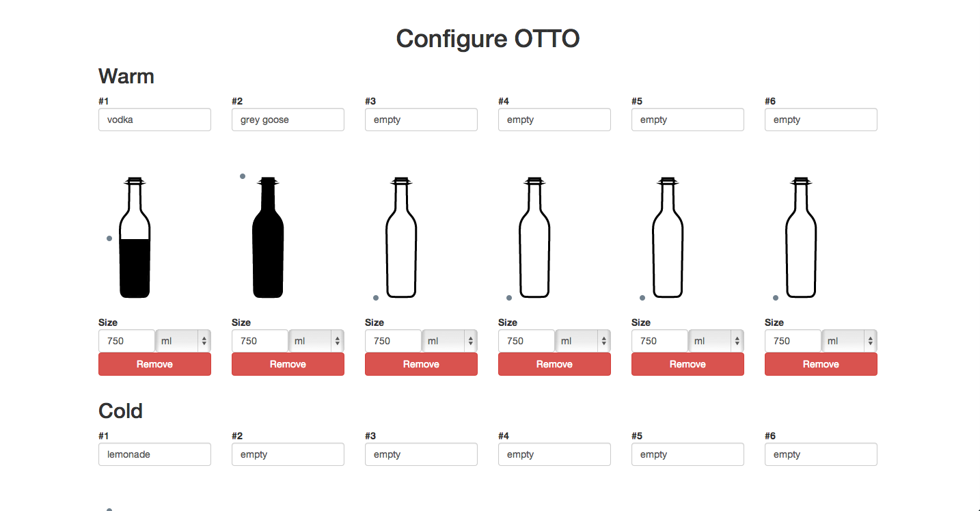Screen dimensions: 980x511
Task: Click Remove under Warm bottle #5
Action: click(688, 364)
